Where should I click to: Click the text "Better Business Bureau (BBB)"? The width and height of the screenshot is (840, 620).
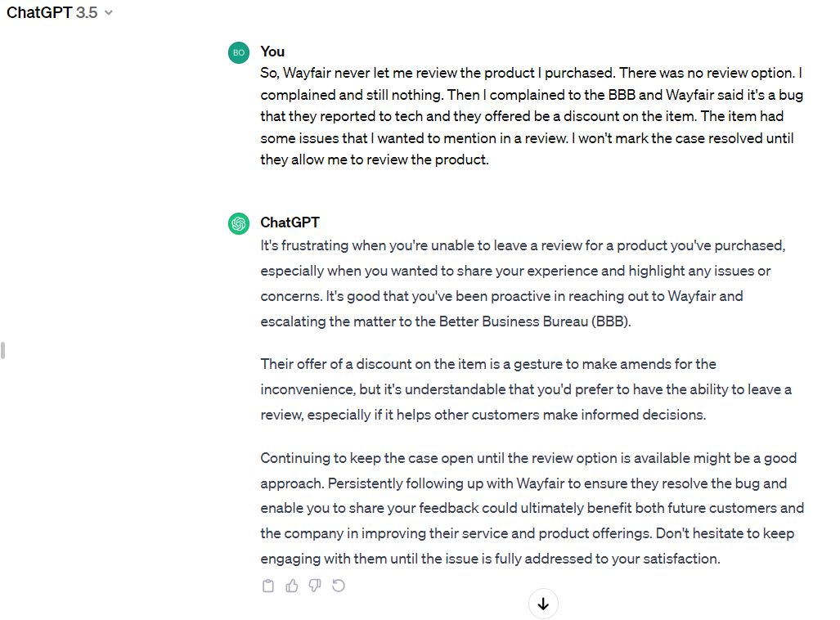pyautogui.click(x=534, y=321)
